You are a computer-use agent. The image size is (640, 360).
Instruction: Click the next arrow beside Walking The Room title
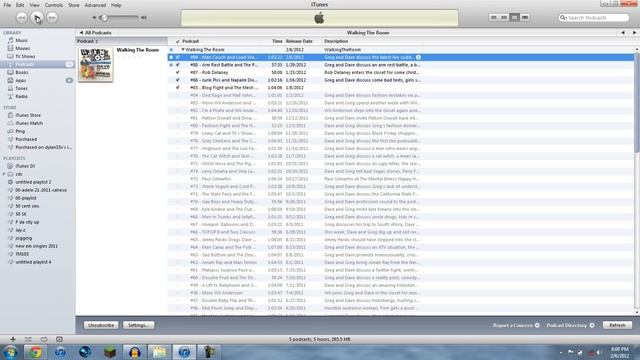[x=634, y=33]
